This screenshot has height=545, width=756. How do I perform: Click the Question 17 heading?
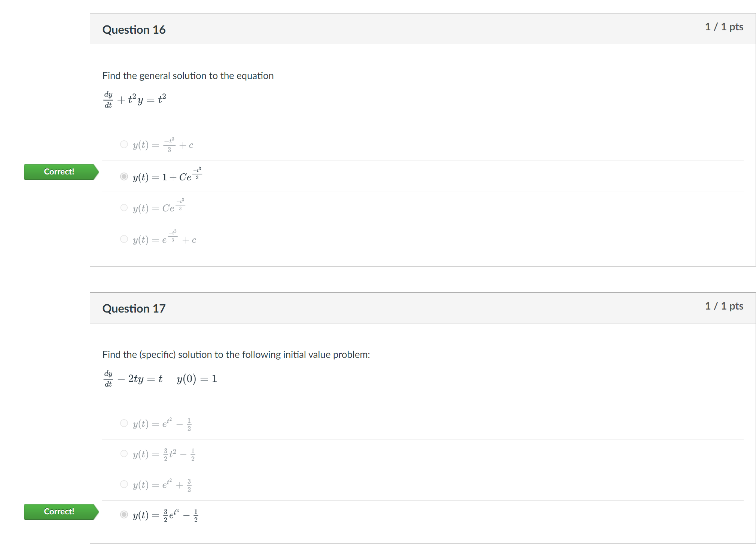pyautogui.click(x=134, y=308)
